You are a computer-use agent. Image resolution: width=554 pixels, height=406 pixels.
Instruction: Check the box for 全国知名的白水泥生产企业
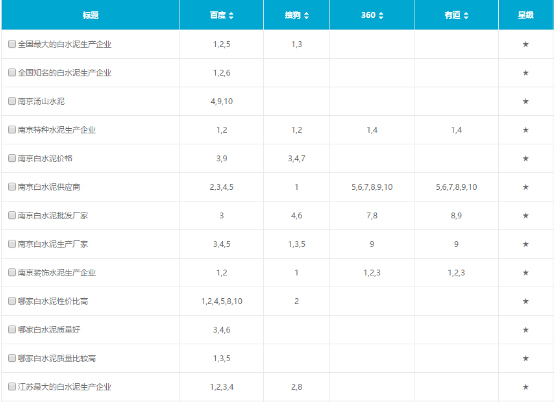[x=12, y=72]
